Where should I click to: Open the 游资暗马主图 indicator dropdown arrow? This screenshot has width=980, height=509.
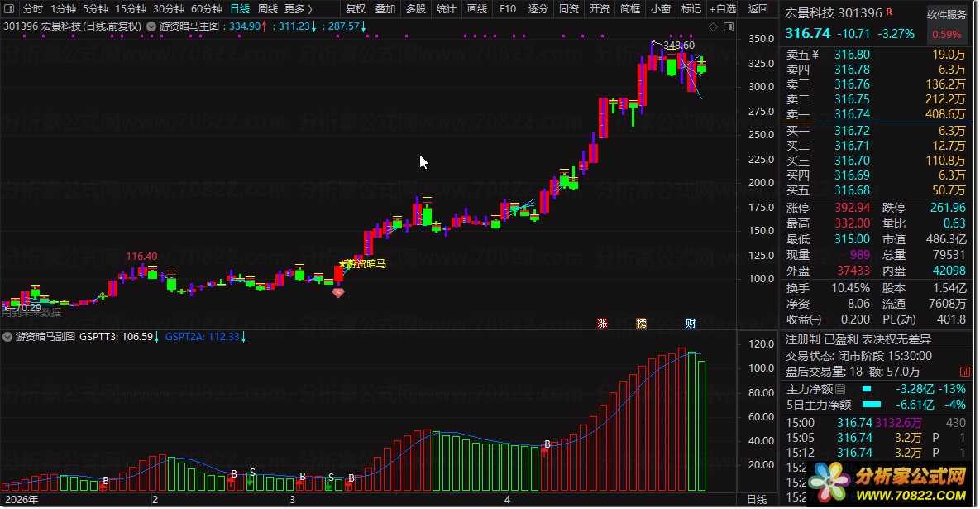pyautogui.click(x=151, y=26)
